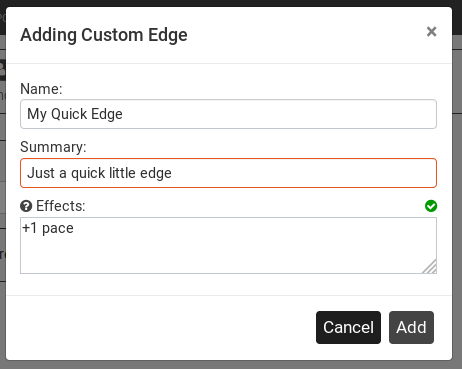Click the Effects help question mark icon

(x=26, y=206)
